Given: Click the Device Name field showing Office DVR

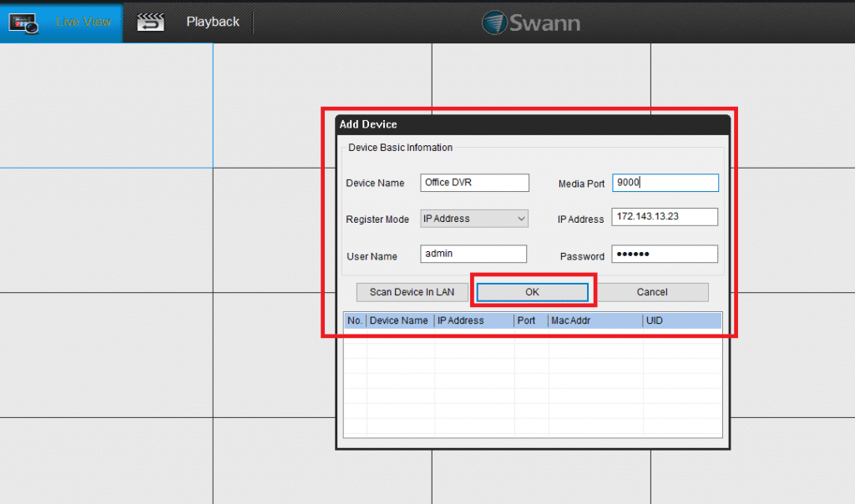Looking at the screenshot, I should click(474, 182).
